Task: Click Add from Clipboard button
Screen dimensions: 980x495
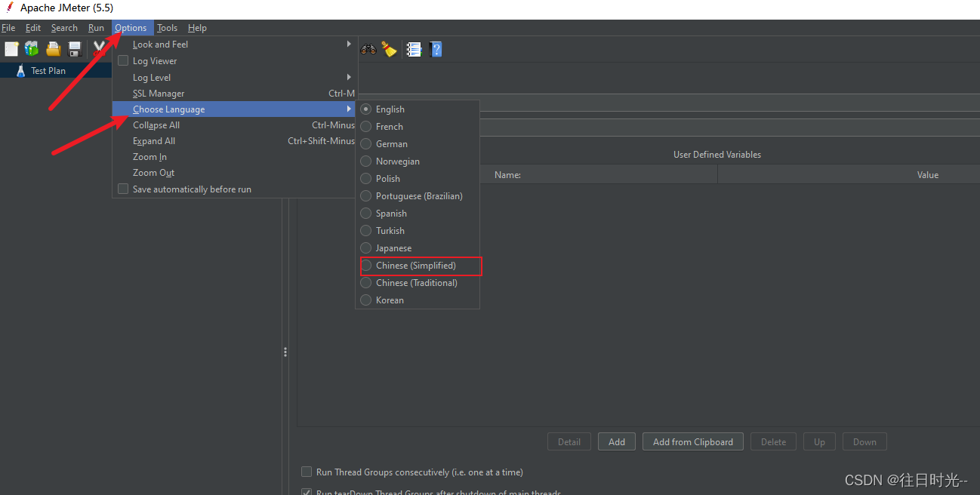Action: 693,442
